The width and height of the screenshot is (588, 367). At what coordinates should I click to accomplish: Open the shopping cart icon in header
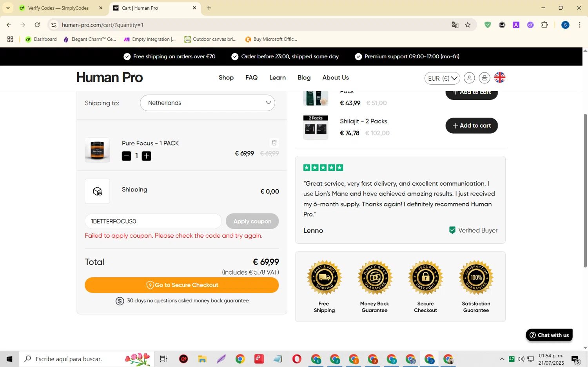pos(485,78)
